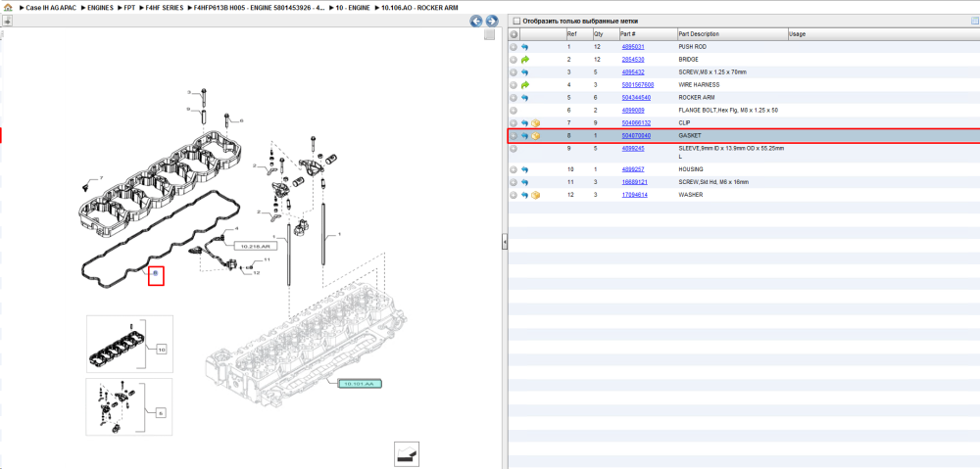The width and height of the screenshot is (980, 469).
Task: Click the blue arrow icon for CLIP row
Action: [x=525, y=123]
